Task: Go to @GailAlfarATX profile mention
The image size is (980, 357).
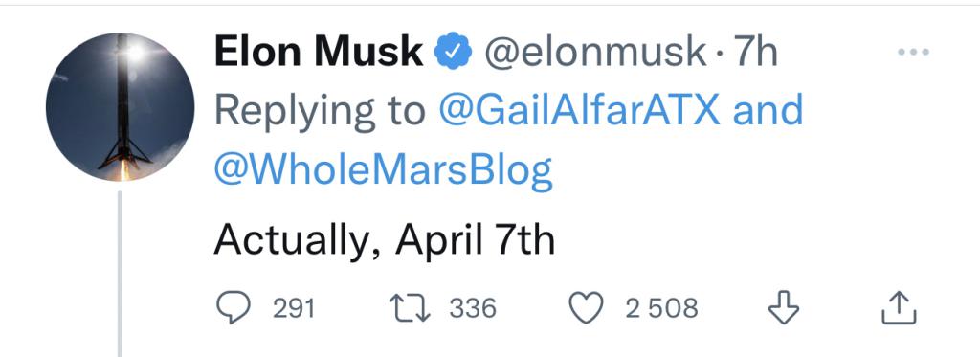Action: (x=580, y=111)
